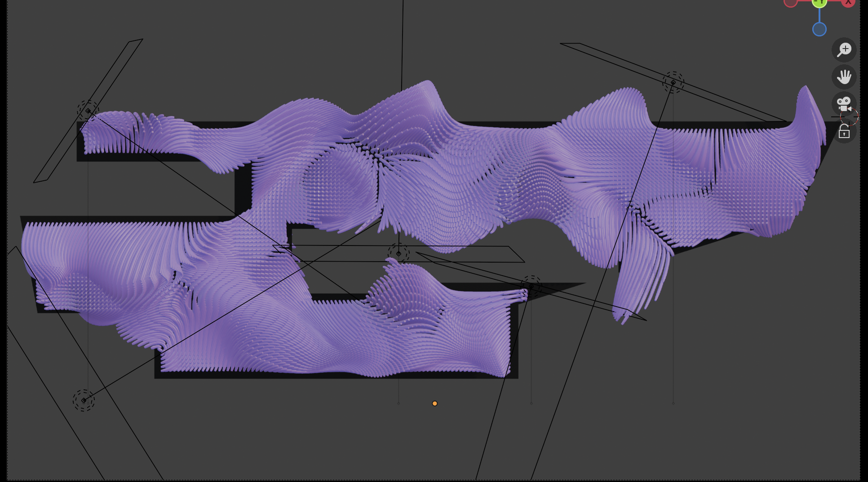Click the hand pan view icon
Image resolution: width=868 pixels, height=482 pixels.
pos(844,77)
